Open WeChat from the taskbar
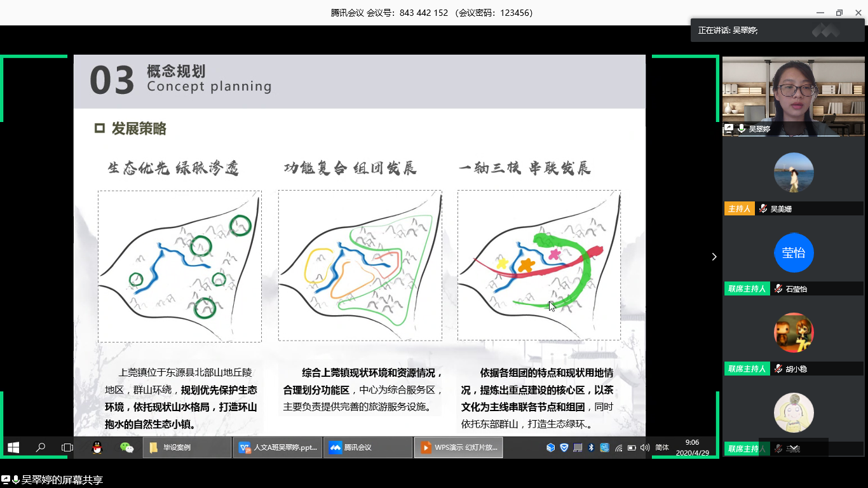868x488 pixels. pyautogui.click(x=127, y=447)
